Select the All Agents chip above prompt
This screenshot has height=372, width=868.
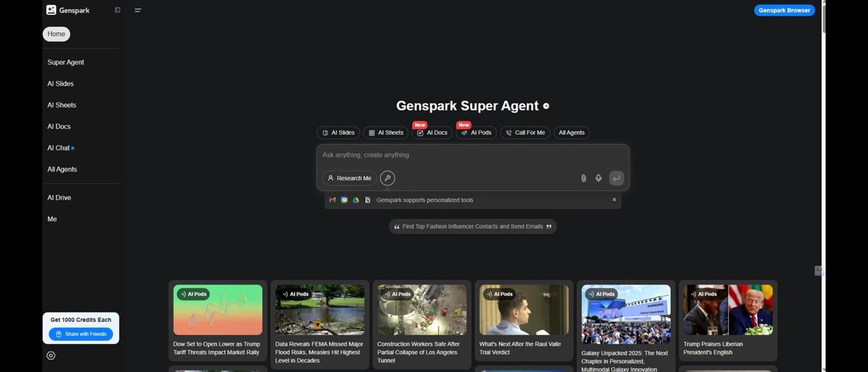coord(572,133)
